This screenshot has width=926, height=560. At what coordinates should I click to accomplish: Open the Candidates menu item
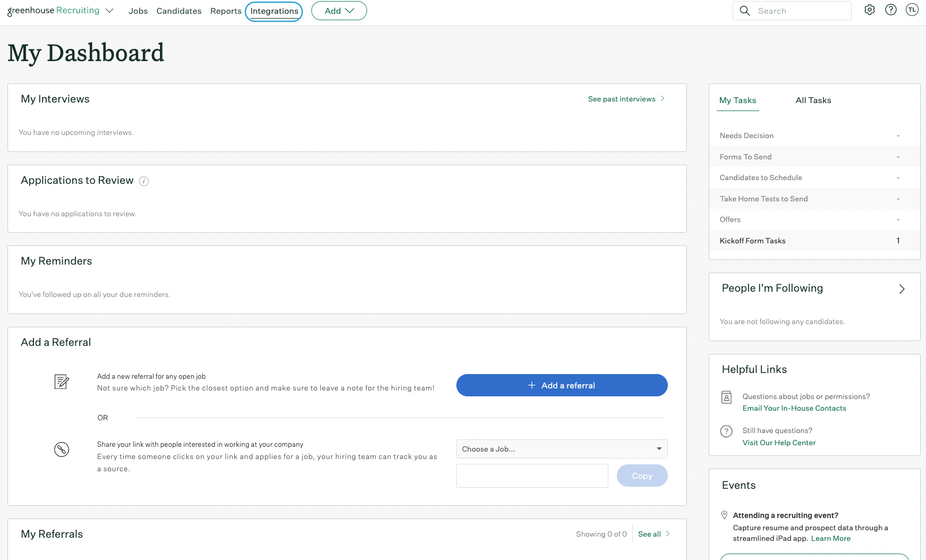tap(179, 11)
